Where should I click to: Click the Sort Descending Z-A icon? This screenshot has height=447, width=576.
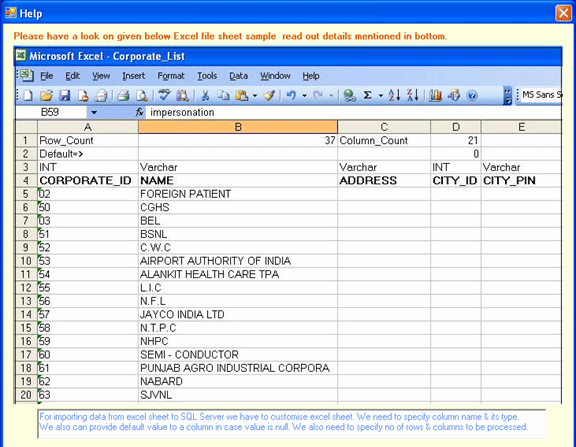[x=413, y=95]
